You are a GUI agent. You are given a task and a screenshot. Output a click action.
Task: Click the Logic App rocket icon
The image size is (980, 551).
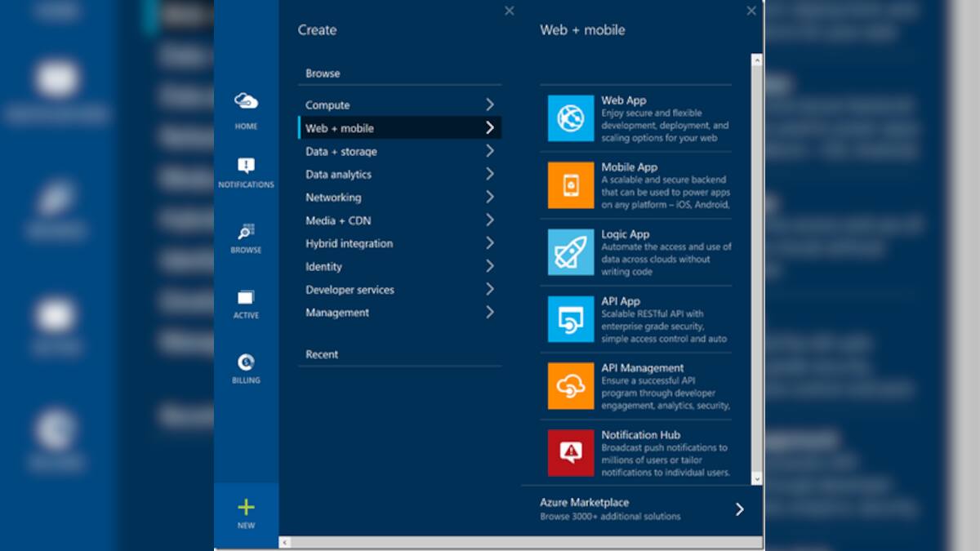569,252
